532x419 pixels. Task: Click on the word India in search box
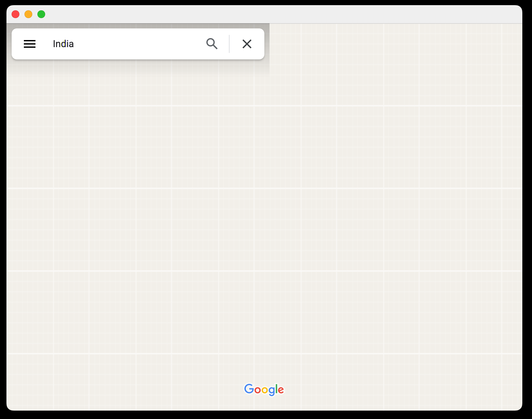coord(63,44)
